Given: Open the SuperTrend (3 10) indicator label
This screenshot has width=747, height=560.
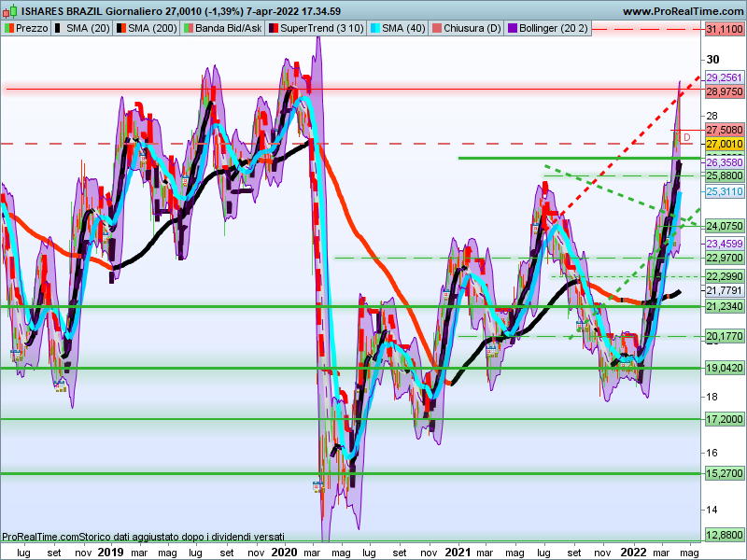Looking at the screenshot, I should pyautogui.click(x=321, y=29).
